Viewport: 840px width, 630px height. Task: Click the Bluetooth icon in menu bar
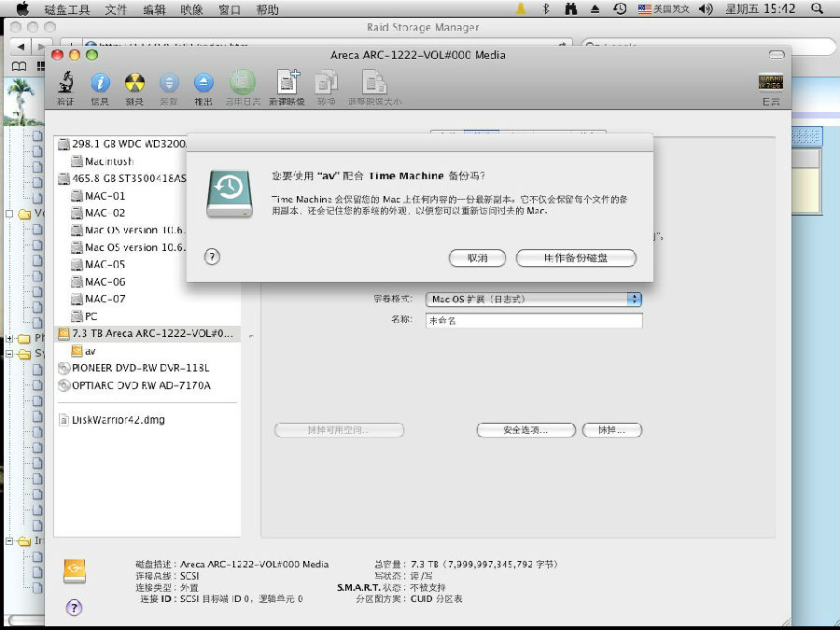546,8
